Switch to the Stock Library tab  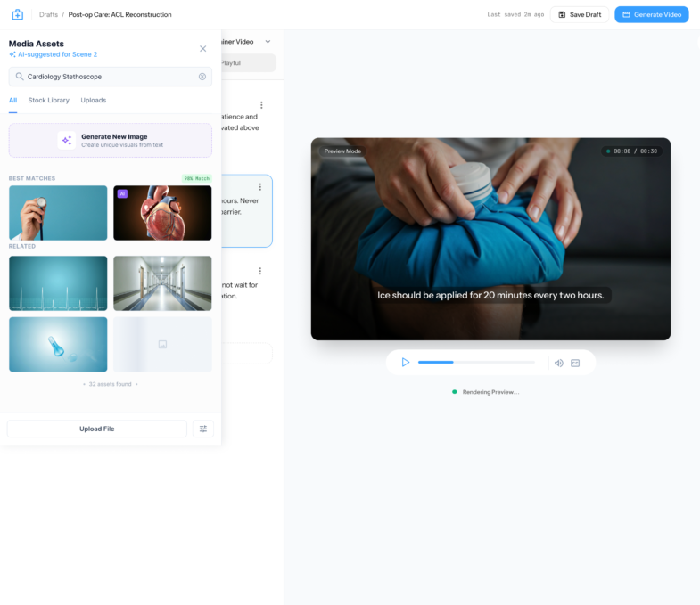pyautogui.click(x=48, y=100)
